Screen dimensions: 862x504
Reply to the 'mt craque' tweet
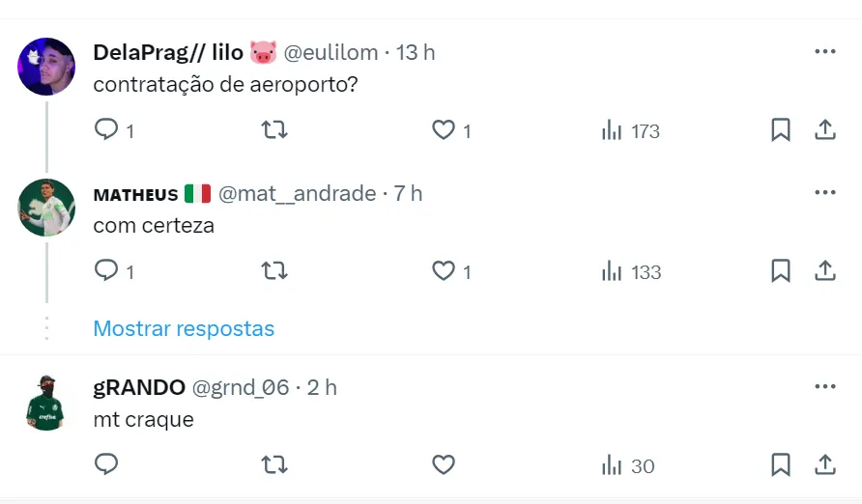pyautogui.click(x=106, y=465)
